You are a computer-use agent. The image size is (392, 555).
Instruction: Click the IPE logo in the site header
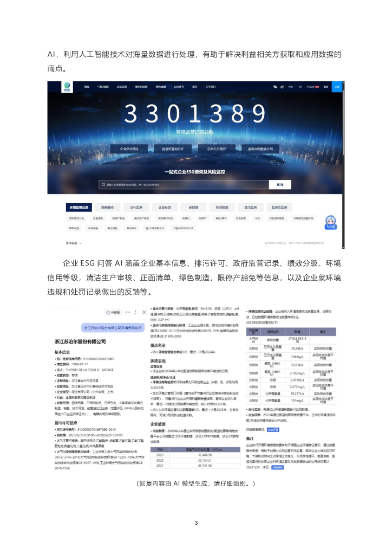tap(67, 87)
